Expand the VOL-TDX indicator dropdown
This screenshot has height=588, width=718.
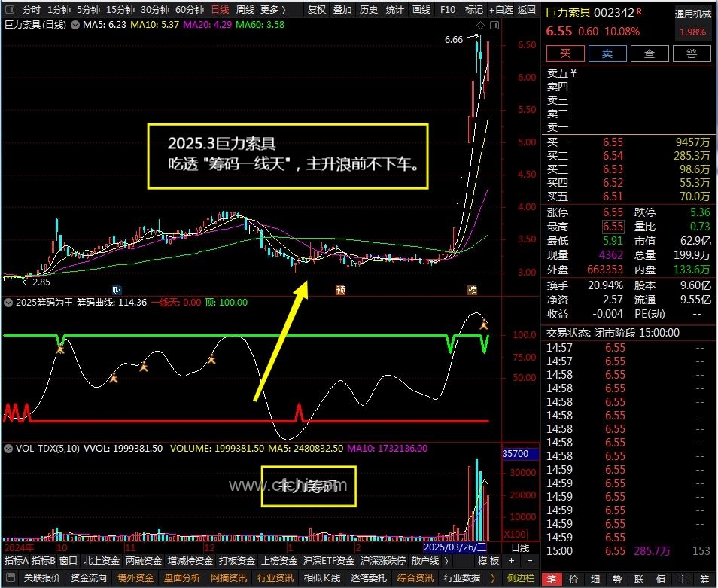pyautogui.click(x=8, y=448)
